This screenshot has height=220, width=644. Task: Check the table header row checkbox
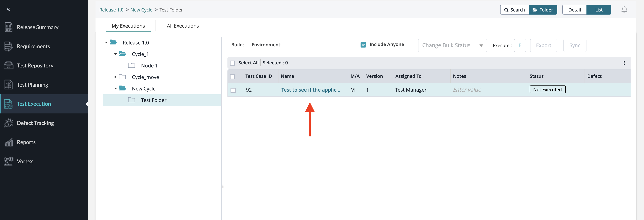[x=232, y=76]
